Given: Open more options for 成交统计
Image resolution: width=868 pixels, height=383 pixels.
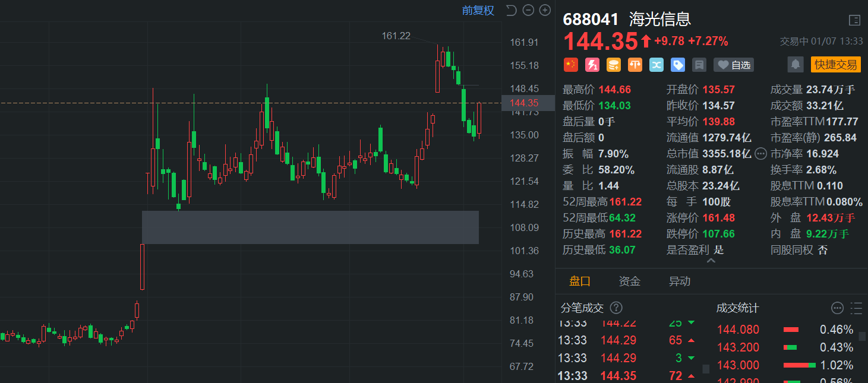Looking at the screenshot, I should tap(838, 308).
